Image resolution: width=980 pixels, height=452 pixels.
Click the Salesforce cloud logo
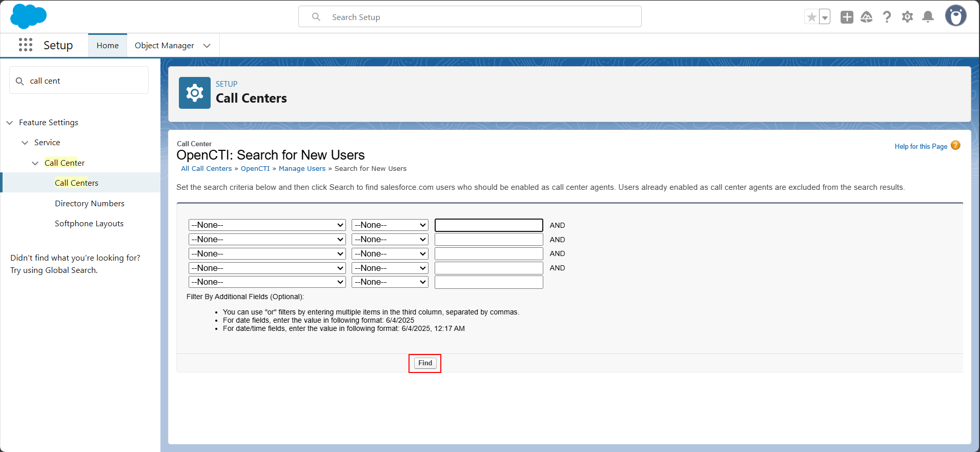29,16
